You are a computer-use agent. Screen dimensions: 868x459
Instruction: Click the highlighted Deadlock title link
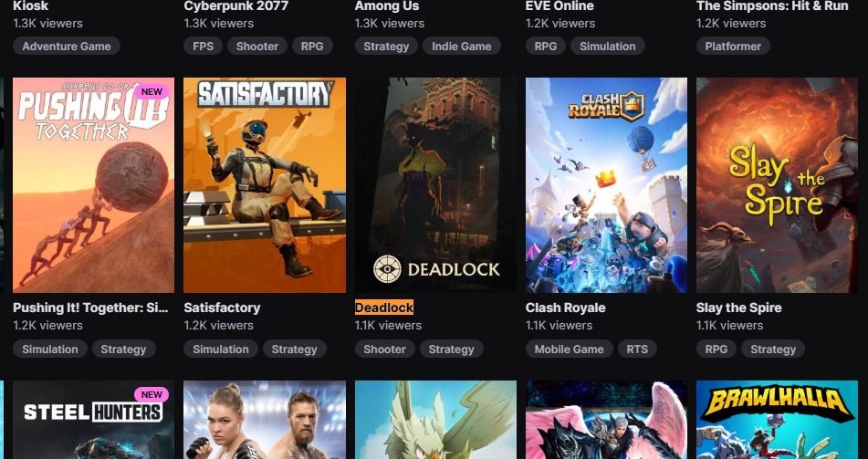pyautogui.click(x=384, y=308)
